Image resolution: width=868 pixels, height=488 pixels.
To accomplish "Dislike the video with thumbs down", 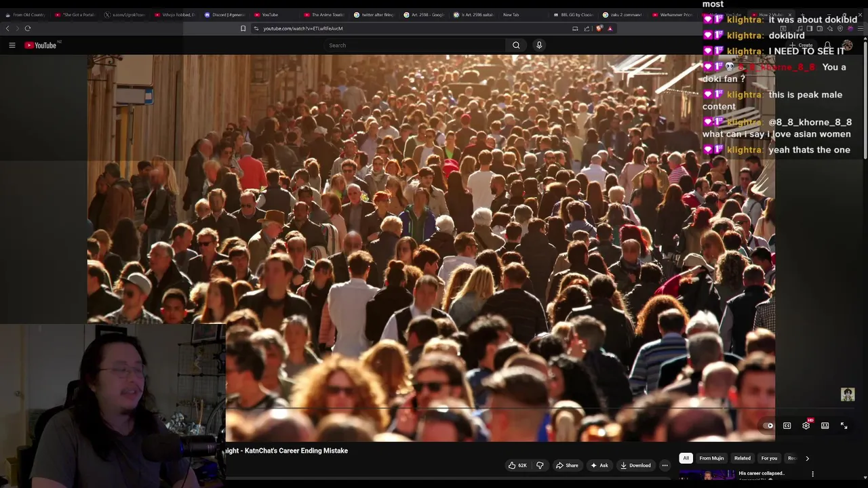I will coord(540,466).
